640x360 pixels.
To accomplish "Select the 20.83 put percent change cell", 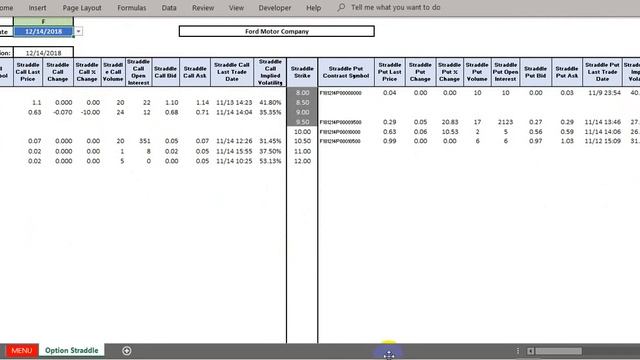I will pos(449,122).
